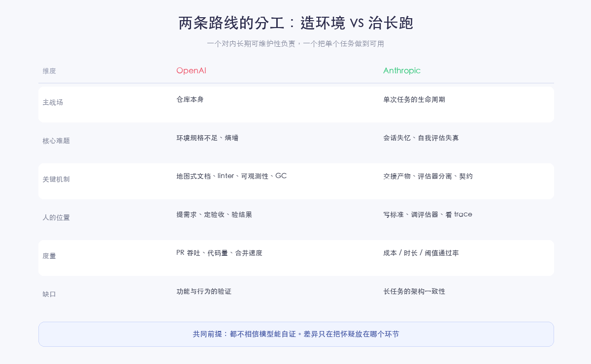Viewport: 591px width, 364px height.
Task: Select the 关键机制 row label
Action: (x=56, y=179)
